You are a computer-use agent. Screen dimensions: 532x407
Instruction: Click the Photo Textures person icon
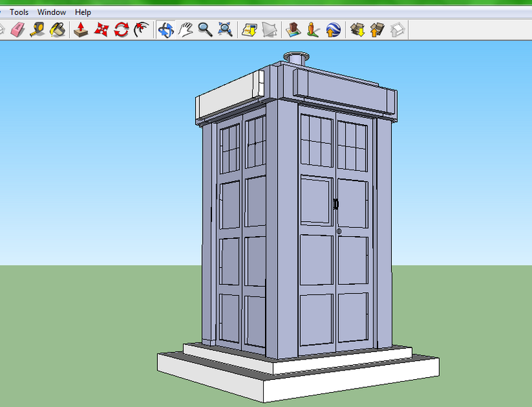[x=313, y=30]
